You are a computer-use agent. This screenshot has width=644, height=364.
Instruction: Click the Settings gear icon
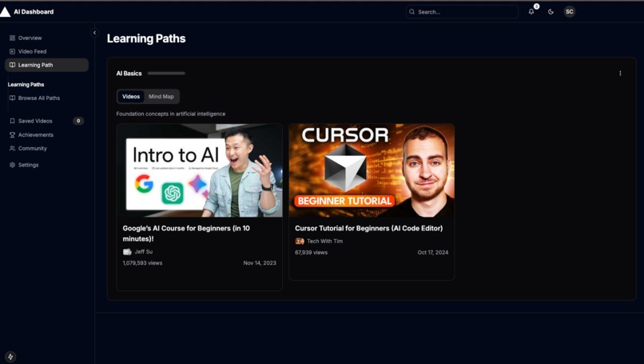click(12, 165)
